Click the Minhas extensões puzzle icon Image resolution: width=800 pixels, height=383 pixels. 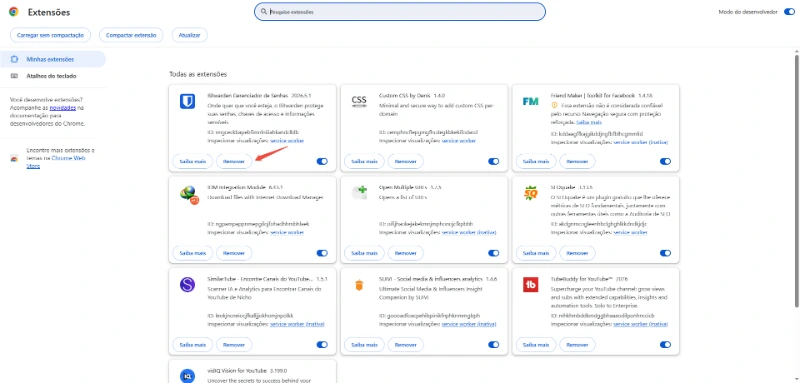tap(15, 59)
